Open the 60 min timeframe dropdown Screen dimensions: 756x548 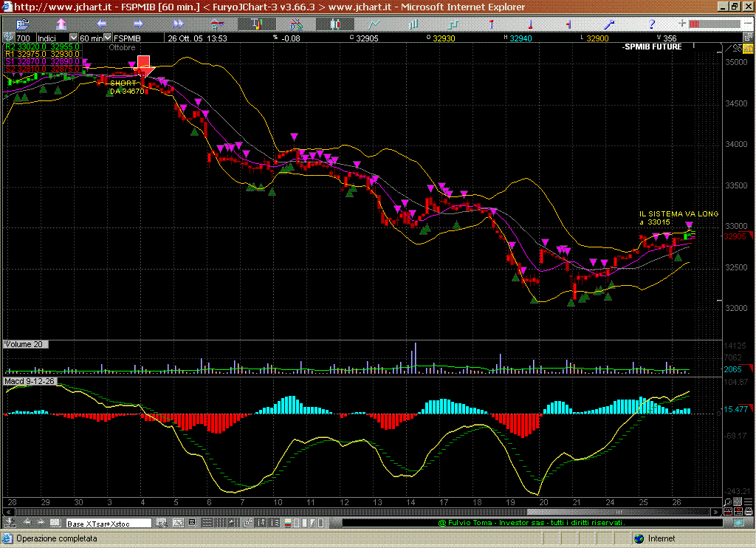[x=108, y=38]
